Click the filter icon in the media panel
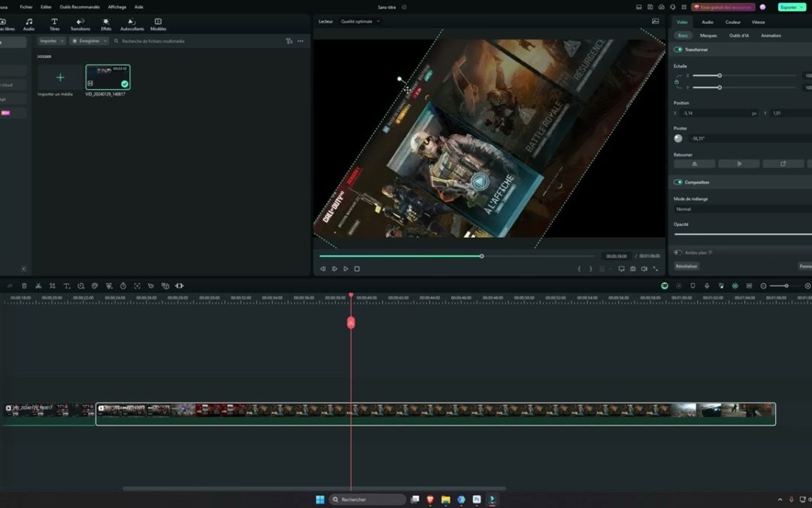 (x=289, y=41)
